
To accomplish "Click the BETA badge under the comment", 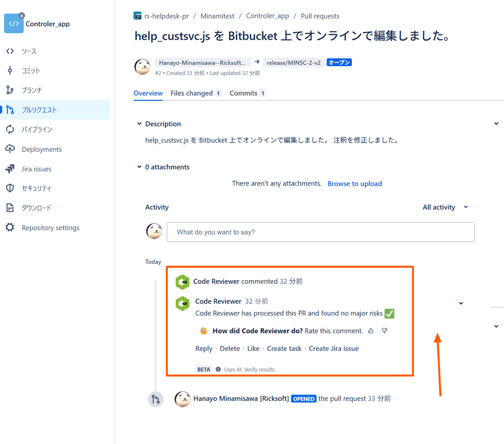I will coord(204,369).
